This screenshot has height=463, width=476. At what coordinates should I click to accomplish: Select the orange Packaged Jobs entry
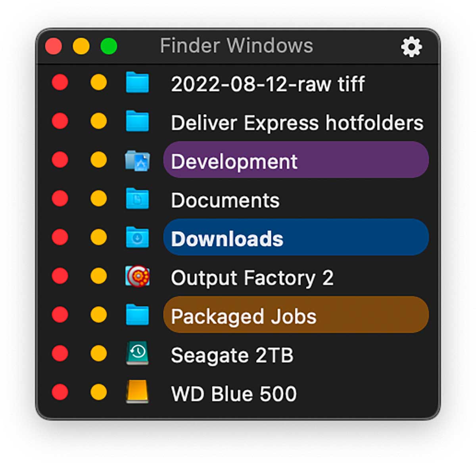(x=296, y=315)
